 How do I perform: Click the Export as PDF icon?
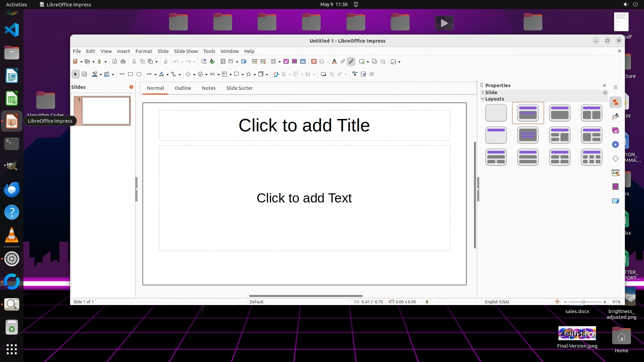(115, 61)
